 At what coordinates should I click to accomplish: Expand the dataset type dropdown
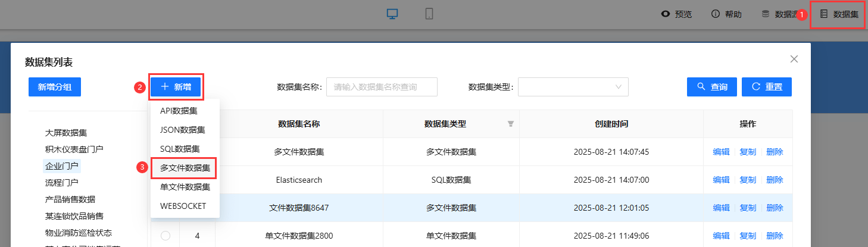click(573, 87)
